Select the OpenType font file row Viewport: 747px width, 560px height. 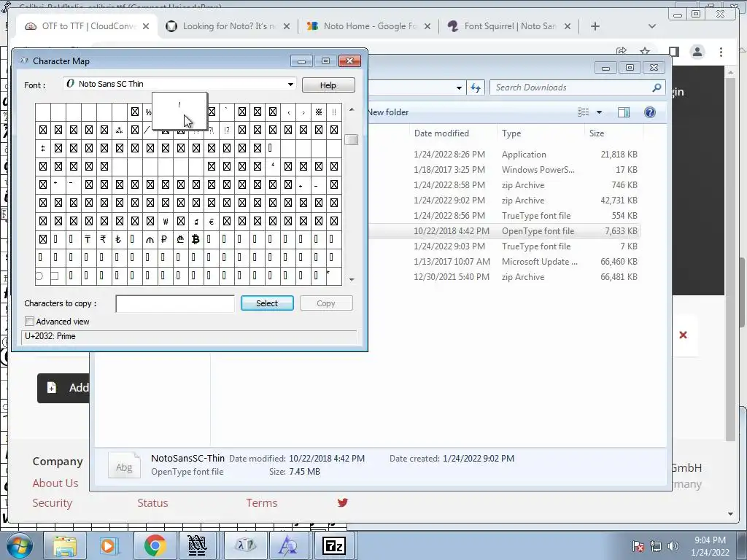pos(505,231)
